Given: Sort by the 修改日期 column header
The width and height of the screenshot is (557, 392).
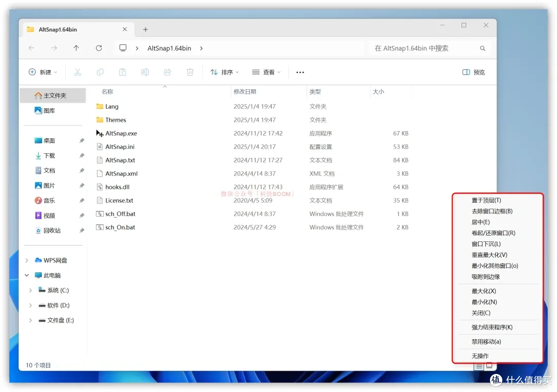Looking at the screenshot, I should point(245,92).
